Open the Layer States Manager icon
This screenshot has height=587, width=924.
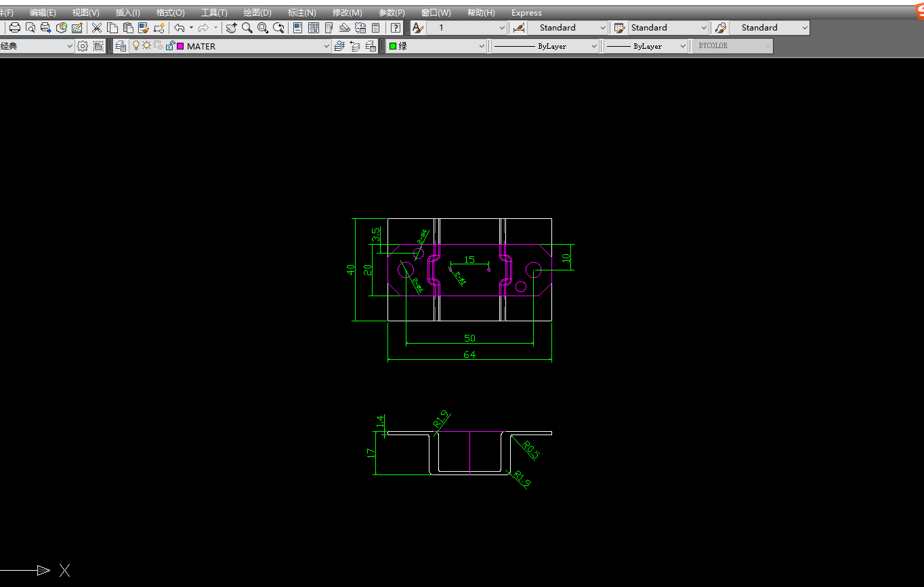(x=371, y=46)
